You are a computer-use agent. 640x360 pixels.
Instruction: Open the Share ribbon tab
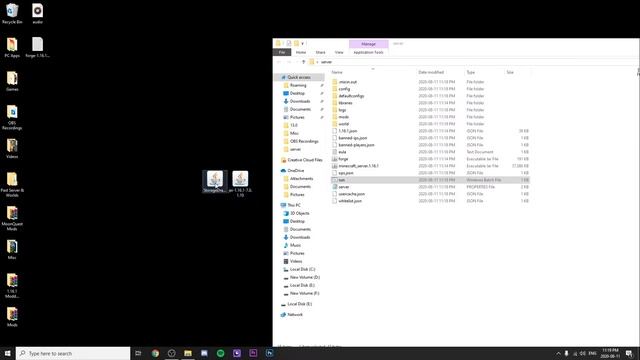click(x=320, y=52)
